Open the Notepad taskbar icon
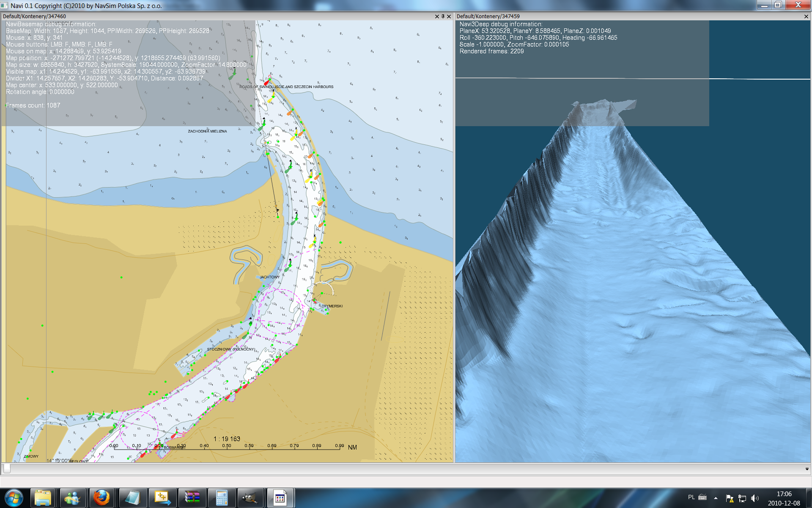 point(132,498)
